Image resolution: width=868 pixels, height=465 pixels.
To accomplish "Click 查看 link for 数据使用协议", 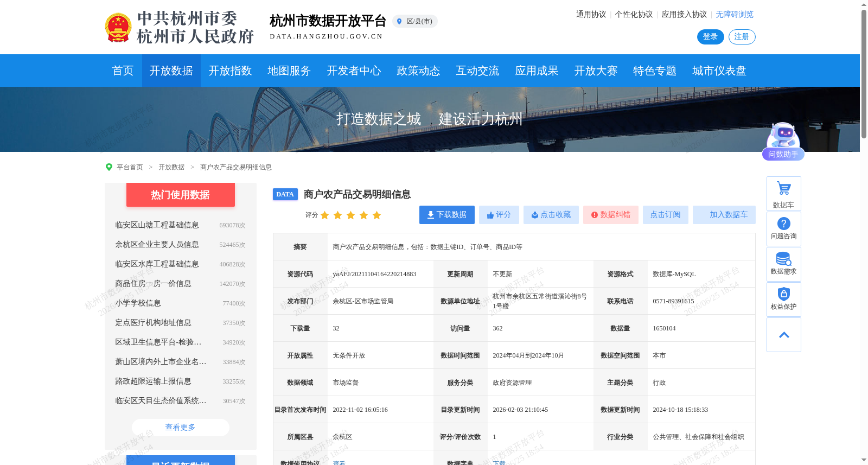I will point(339,463).
